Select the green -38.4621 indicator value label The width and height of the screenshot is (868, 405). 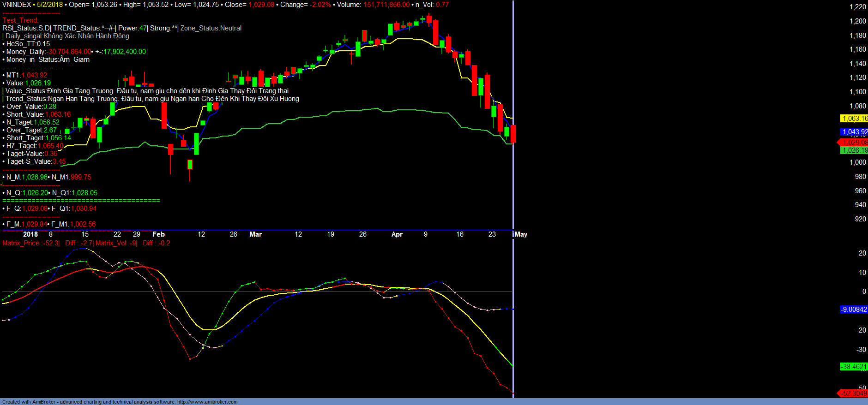[854, 367]
